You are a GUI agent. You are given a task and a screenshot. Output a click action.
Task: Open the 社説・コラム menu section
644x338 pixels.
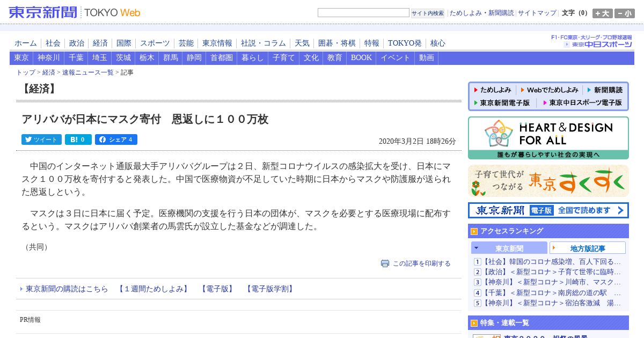click(x=264, y=43)
